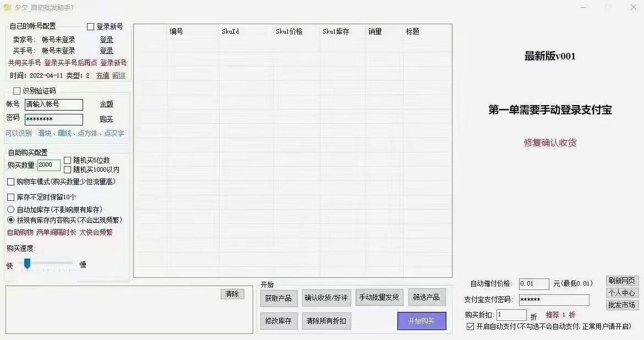Click the 确认收货/好评 button
The height and width of the screenshot is (340, 644).
[x=326, y=298]
